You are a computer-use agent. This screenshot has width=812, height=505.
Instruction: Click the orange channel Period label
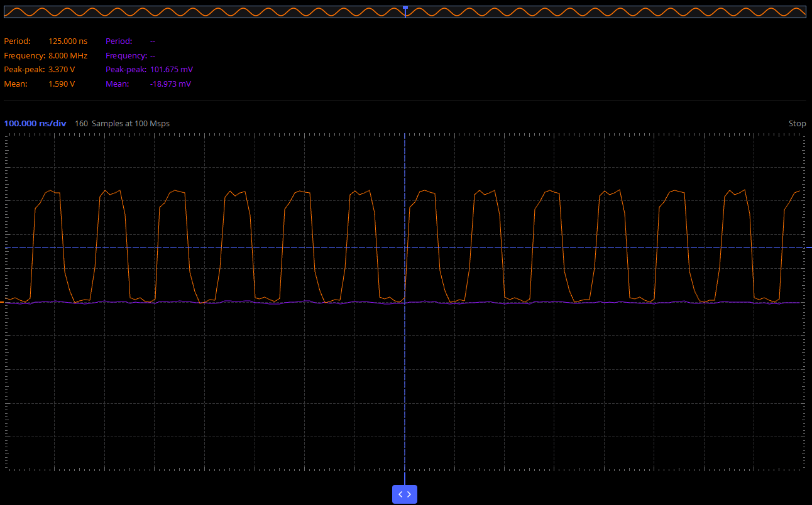pyautogui.click(x=17, y=41)
